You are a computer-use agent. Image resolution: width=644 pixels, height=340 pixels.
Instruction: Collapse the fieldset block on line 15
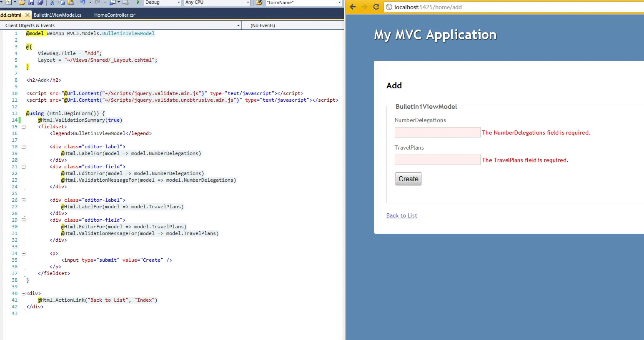[x=24, y=127]
